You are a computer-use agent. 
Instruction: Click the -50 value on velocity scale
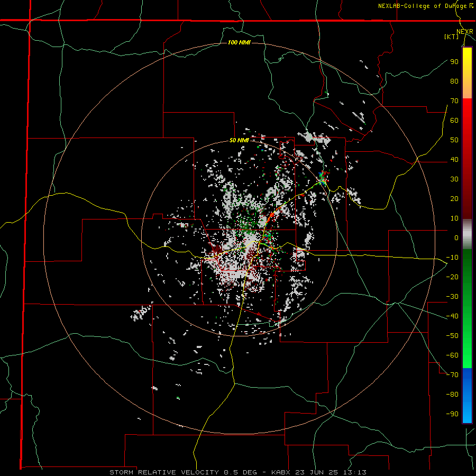pyautogui.click(x=452, y=335)
